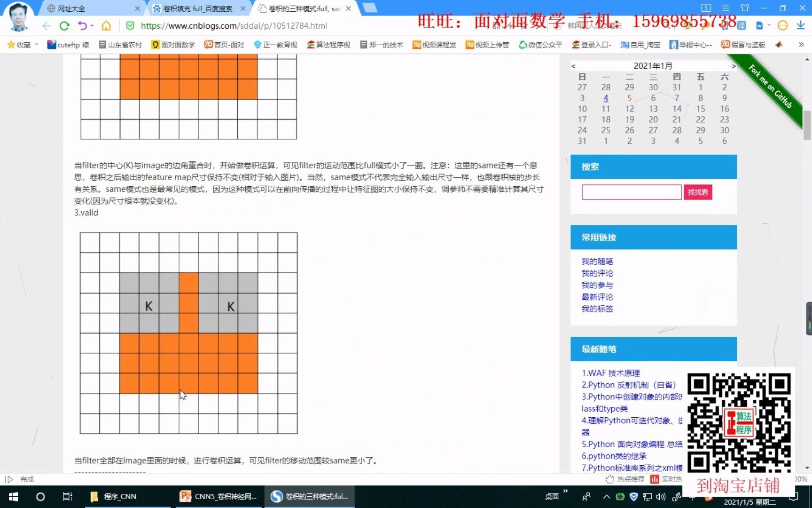Expand hidden tray icons chevron

606,497
